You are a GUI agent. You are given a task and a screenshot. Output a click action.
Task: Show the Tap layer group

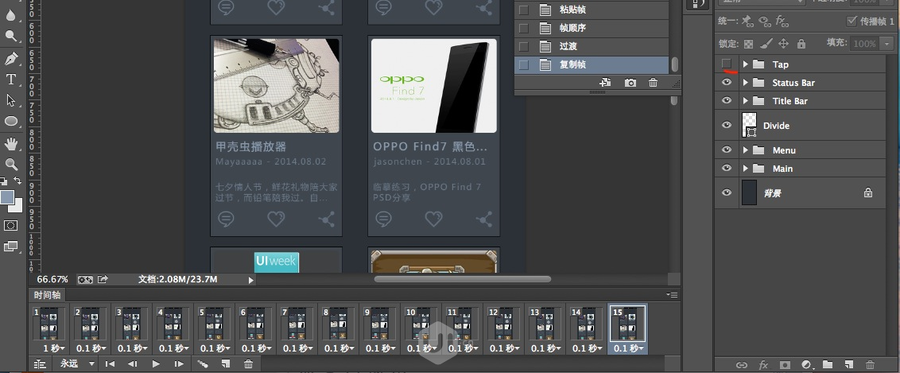click(x=727, y=63)
